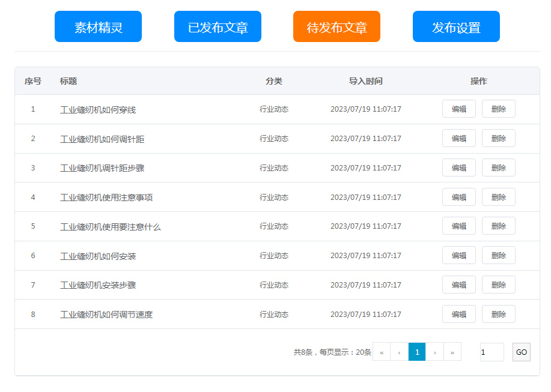Click next page › arrow

pos(434,352)
